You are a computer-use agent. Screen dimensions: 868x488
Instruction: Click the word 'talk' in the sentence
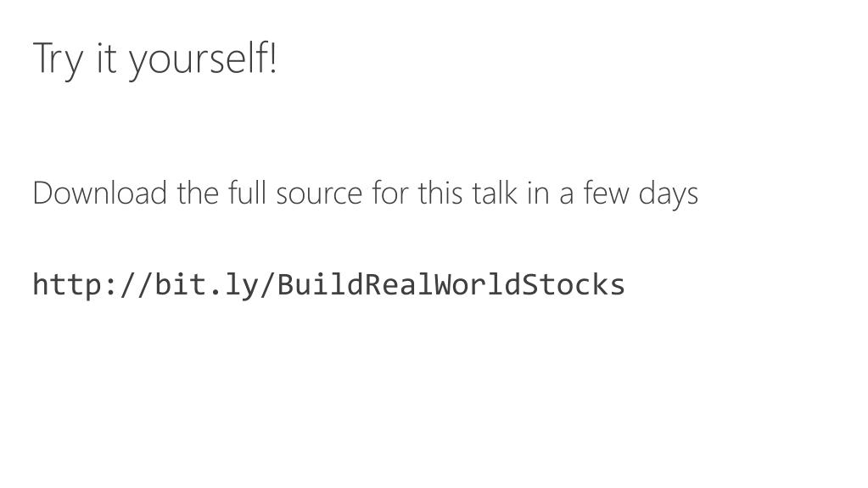(495, 193)
